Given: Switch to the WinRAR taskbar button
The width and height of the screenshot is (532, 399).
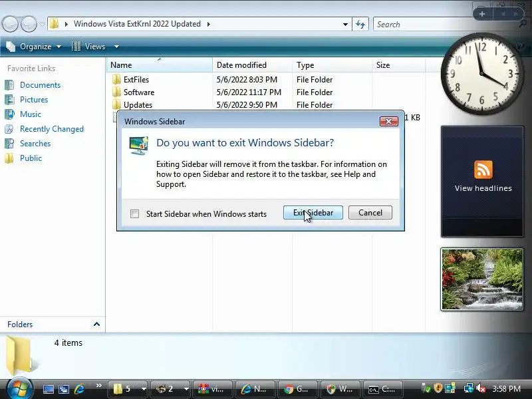Looking at the screenshot, I should (212, 389).
